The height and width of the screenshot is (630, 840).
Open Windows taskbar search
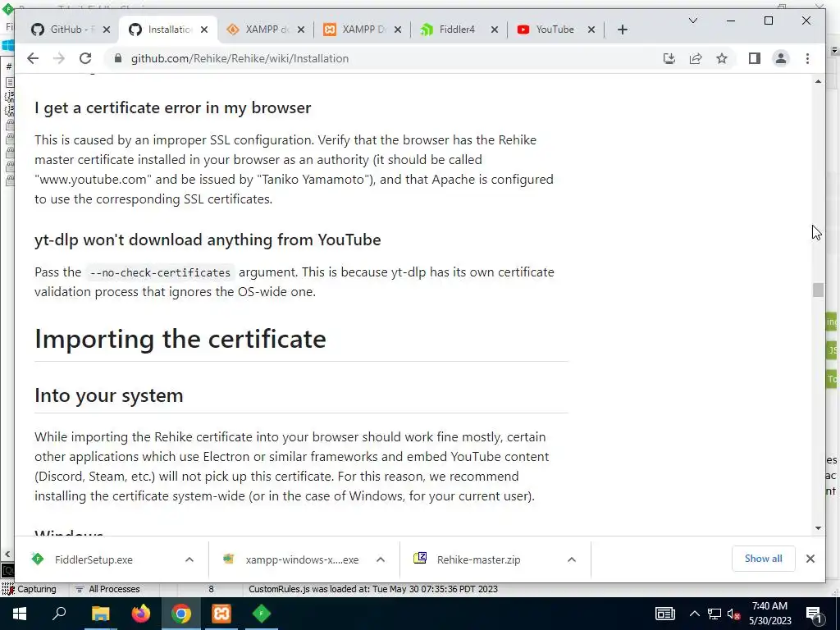click(59, 614)
